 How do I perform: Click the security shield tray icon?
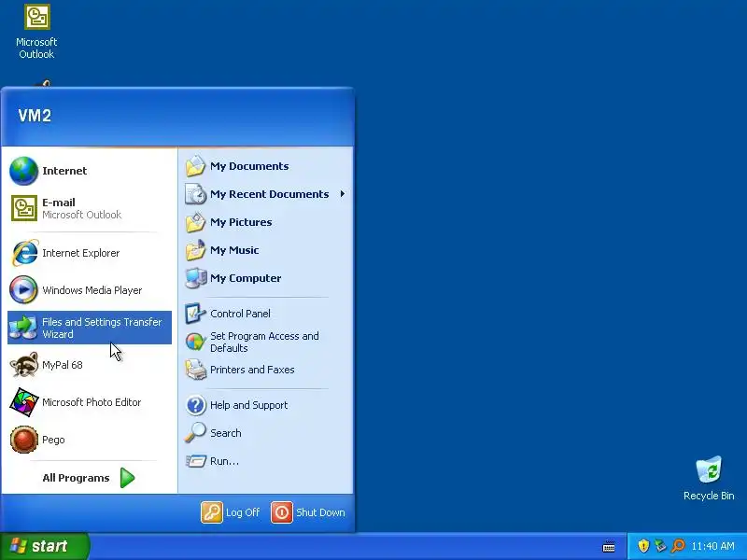pyautogui.click(x=643, y=546)
